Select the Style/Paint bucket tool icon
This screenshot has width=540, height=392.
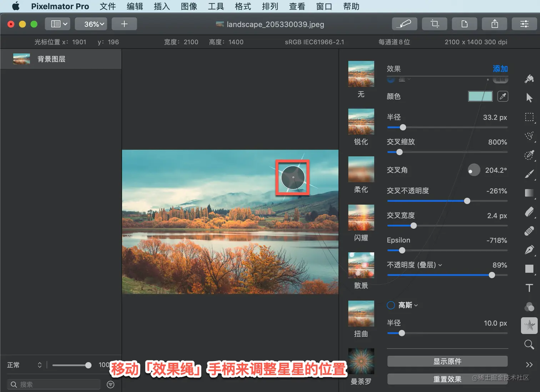(x=529, y=78)
